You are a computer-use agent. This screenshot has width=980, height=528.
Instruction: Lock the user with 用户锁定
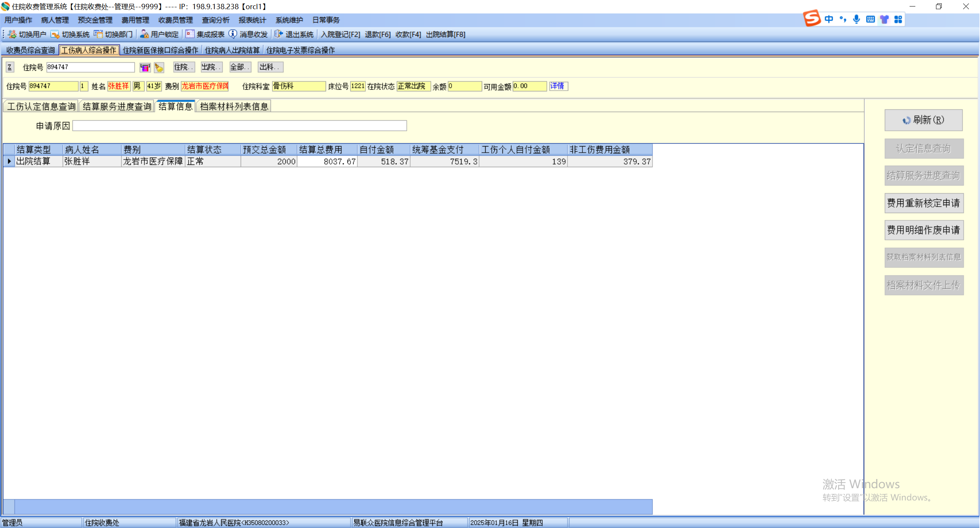[x=160, y=34]
